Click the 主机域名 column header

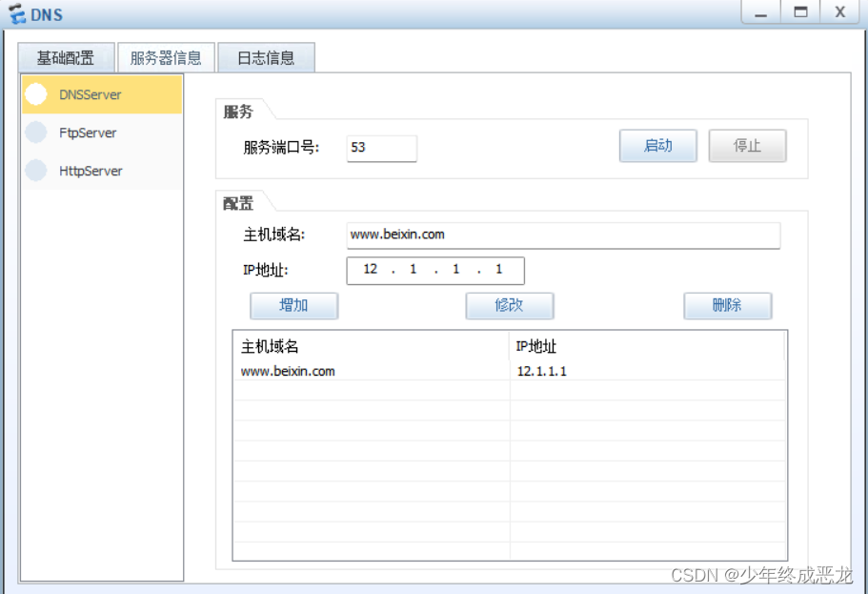pos(371,347)
